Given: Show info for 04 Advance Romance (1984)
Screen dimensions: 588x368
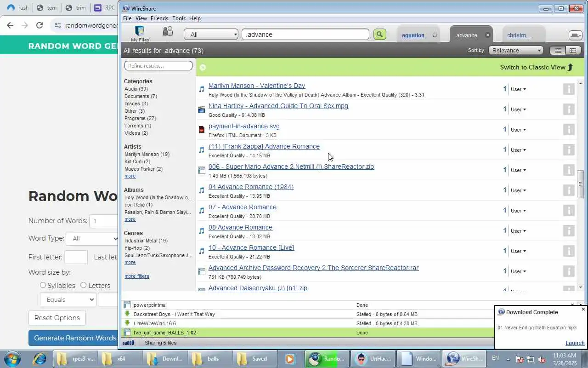Looking at the screenshot, I should pyautogui.click(x=569, y=190).
